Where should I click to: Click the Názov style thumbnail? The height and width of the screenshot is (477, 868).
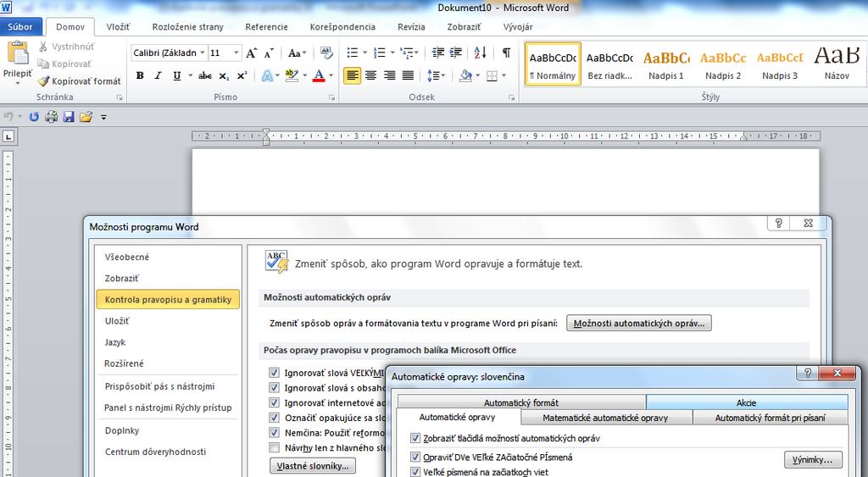pos(837,64)
